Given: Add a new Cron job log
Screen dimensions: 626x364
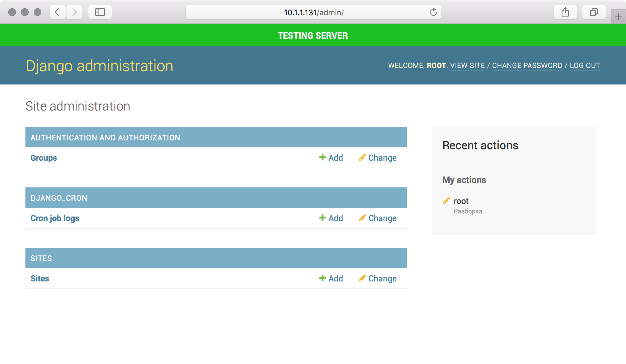Looking at the screenshot, I should 331,218.
